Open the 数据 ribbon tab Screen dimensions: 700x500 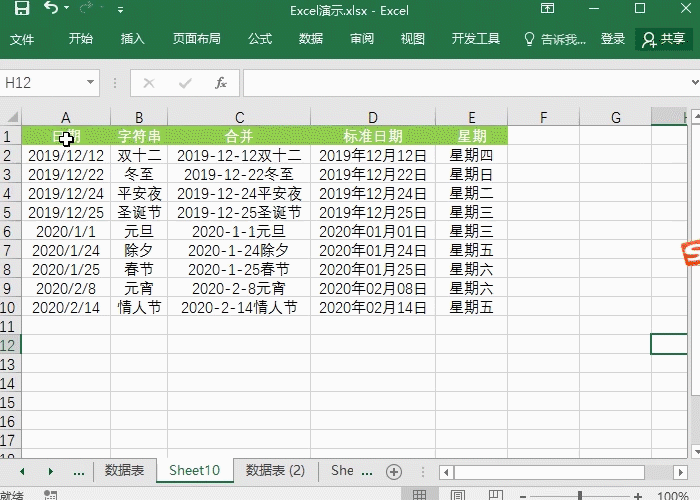[x=311, y=39]
